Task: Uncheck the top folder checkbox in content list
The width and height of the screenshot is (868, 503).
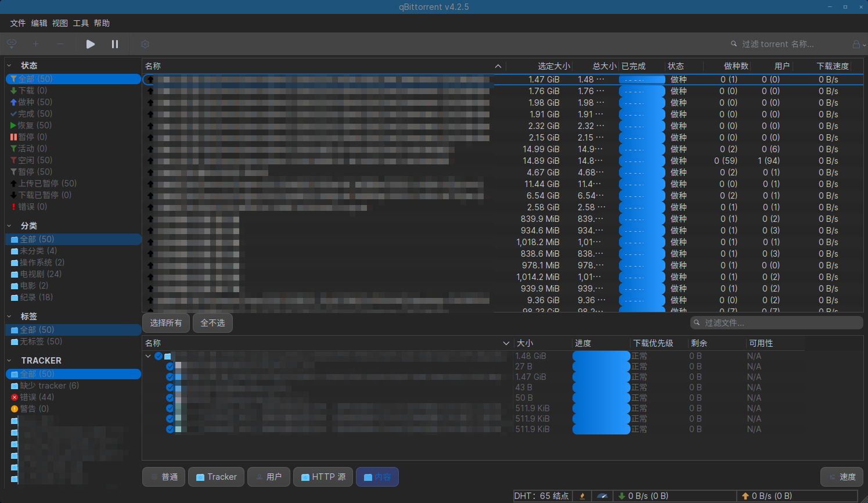Action: tap(159, 356)
